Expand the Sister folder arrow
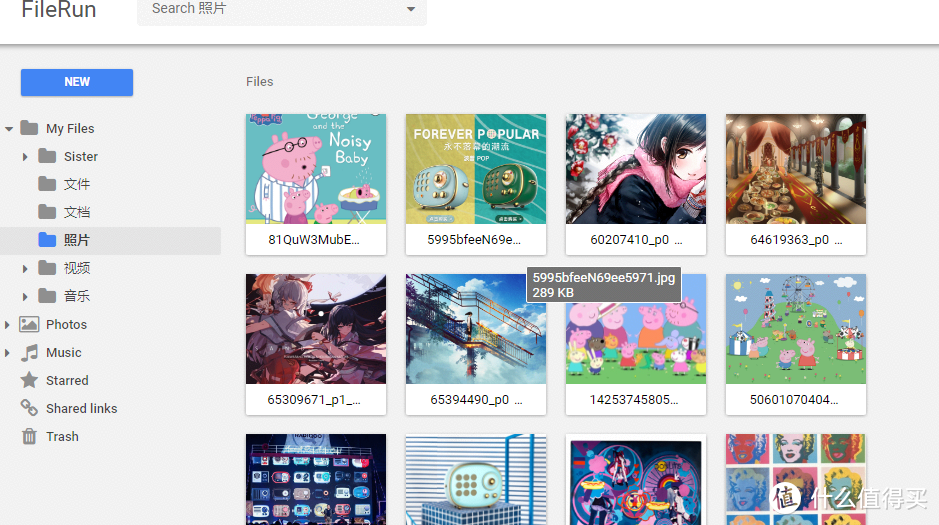 (25, 157)
